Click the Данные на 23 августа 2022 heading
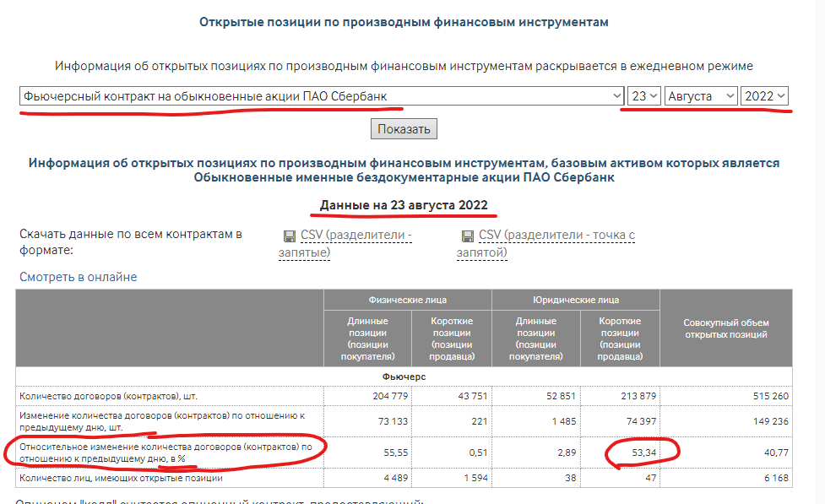This screenshot has width=825, height=504. 404,205
